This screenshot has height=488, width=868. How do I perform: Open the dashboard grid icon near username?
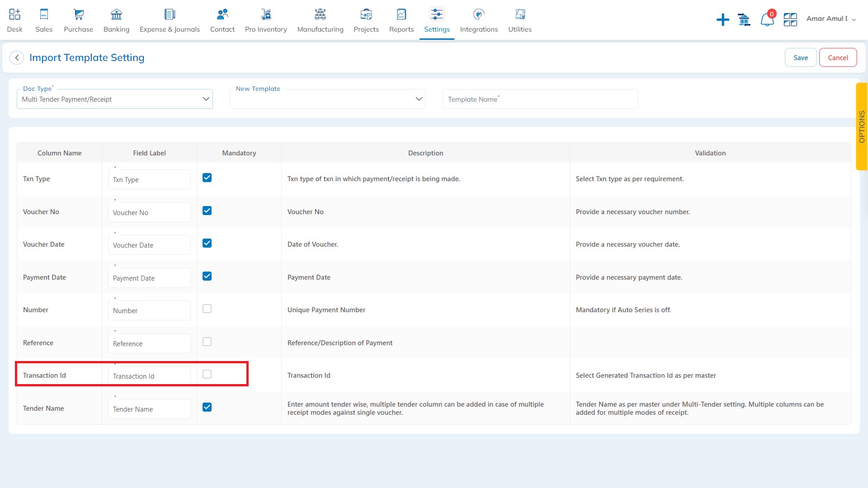pos(790,20)
